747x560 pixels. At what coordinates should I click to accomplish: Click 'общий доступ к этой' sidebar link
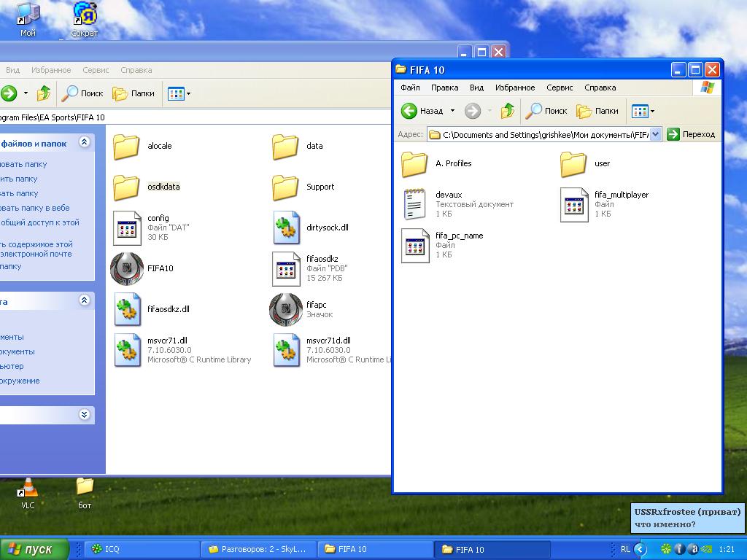[x=39, y=222]
